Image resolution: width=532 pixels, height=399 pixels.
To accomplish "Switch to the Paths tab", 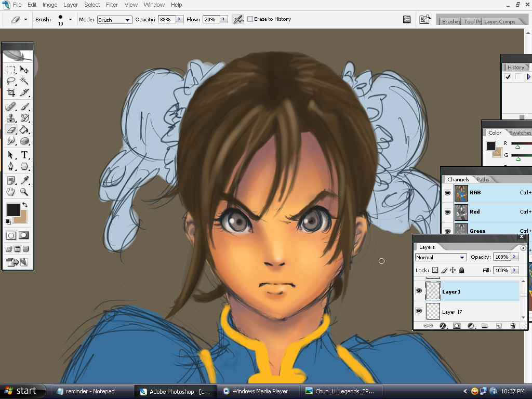I will click(483, 179).
